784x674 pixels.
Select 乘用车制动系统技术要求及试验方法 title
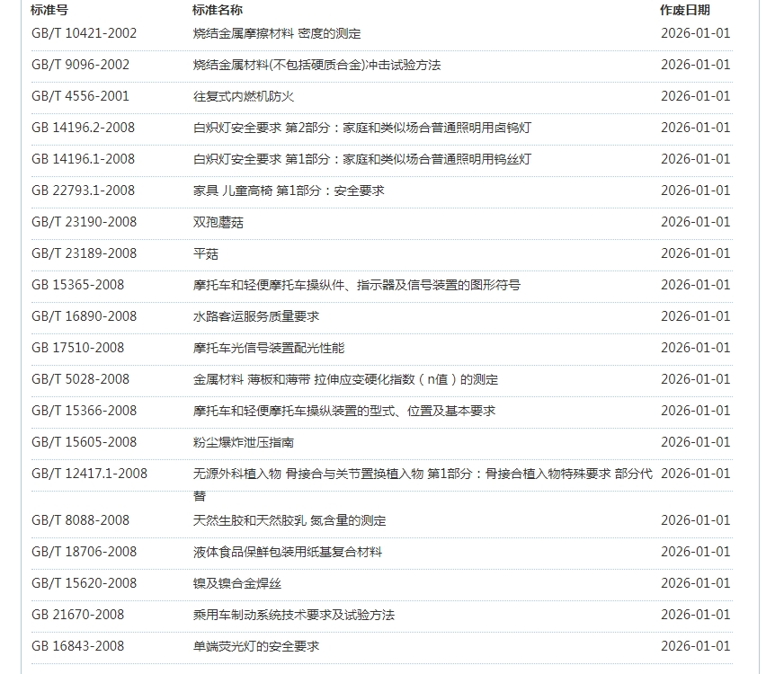coord(294,615)
